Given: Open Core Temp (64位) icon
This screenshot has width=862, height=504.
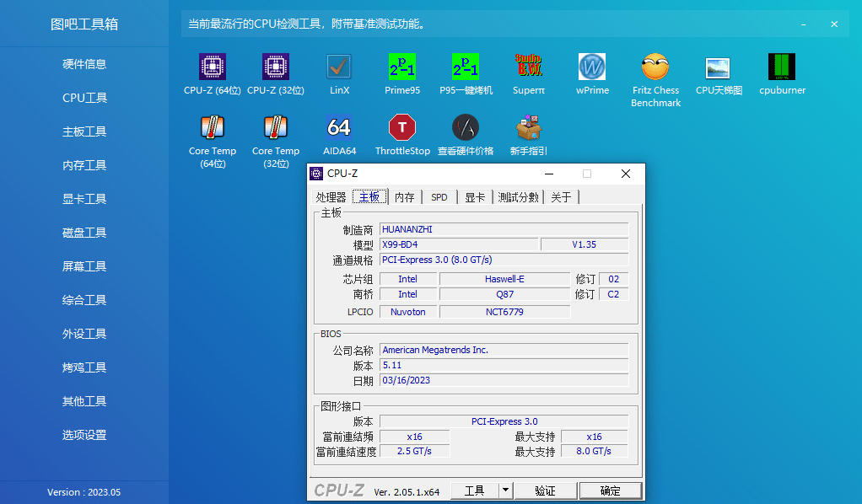Looking at the screenshot, I should point(213,127).
